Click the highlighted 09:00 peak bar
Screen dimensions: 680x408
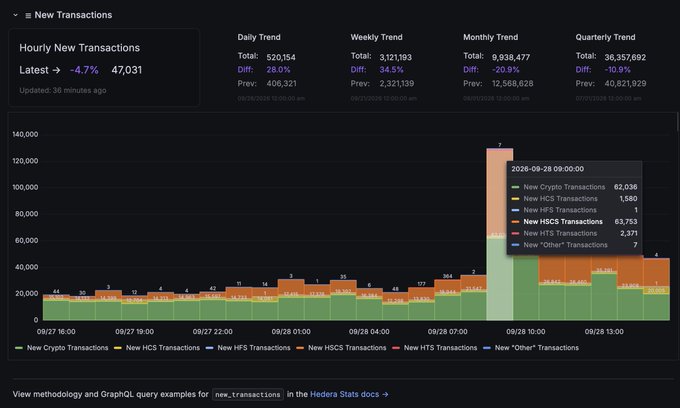tap(500, 234)
